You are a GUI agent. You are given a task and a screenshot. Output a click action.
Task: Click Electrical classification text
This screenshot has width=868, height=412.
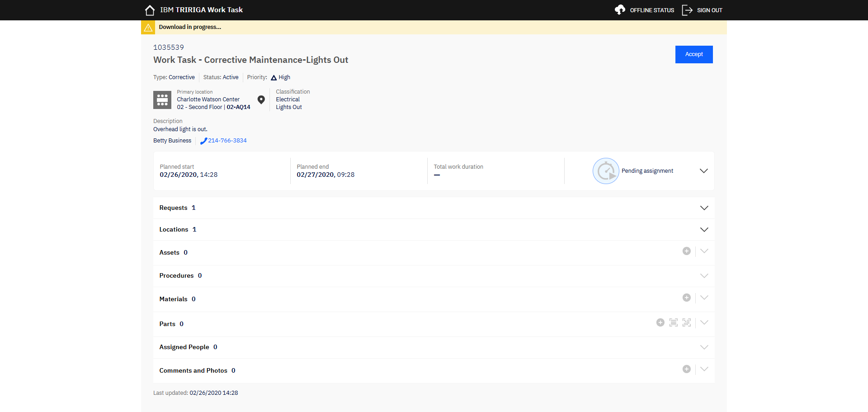point(288,99)
